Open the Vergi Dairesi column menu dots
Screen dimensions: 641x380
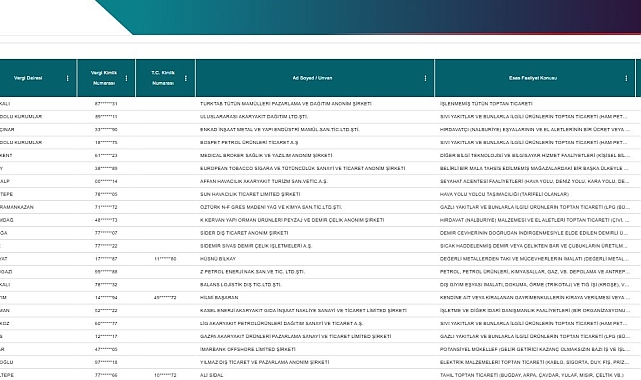click(67, 78)
